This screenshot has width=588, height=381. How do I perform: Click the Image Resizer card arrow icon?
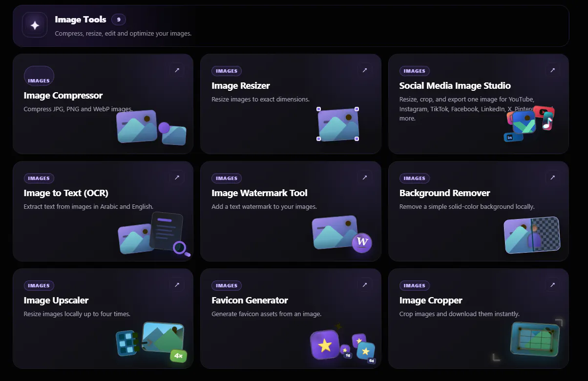pyautogui.click(x=364, y=70)
